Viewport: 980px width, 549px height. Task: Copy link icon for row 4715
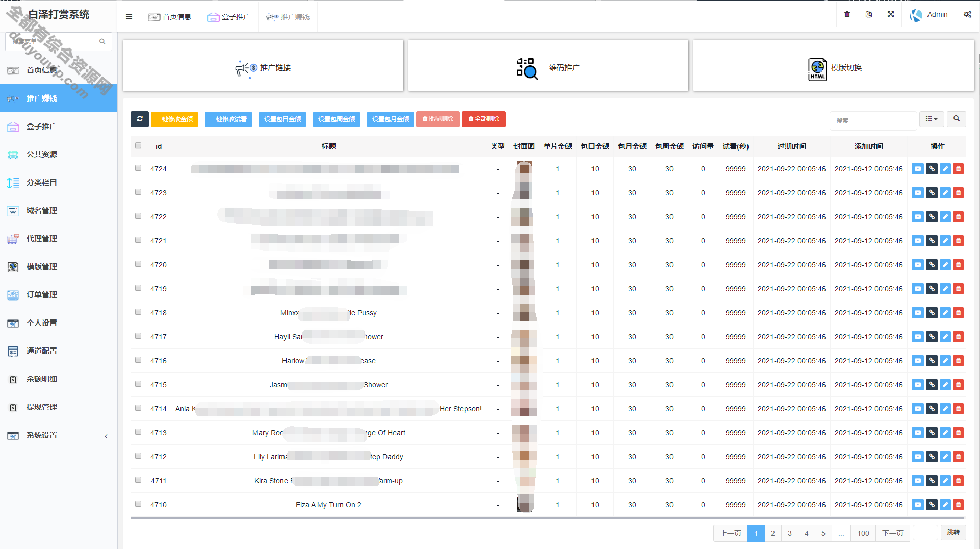click(932, 385)
